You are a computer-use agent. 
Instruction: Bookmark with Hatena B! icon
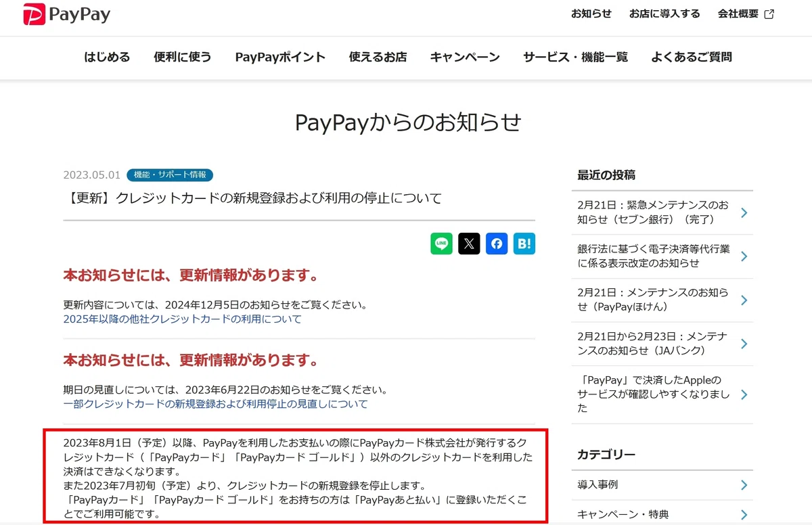(x=524, y=244)
